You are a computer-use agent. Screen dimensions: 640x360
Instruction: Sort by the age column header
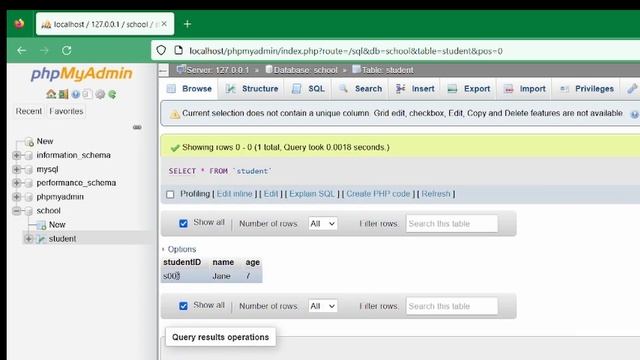pos(253,262)
